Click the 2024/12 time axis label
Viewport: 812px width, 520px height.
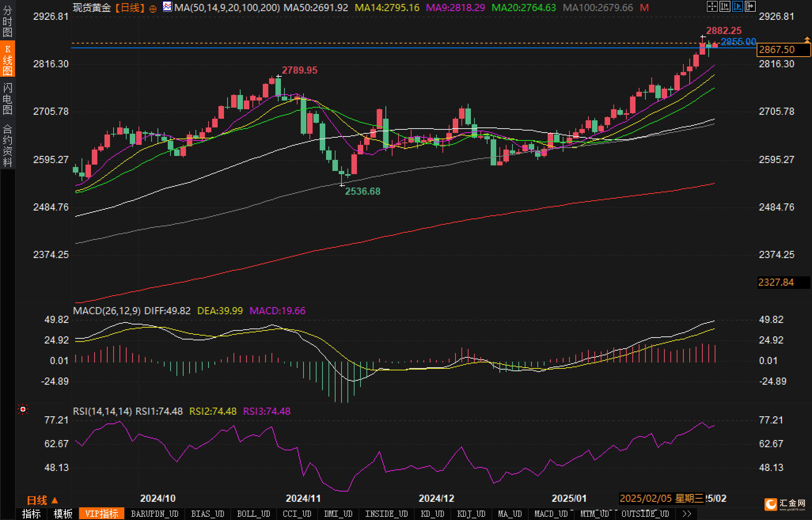[436, 498]
